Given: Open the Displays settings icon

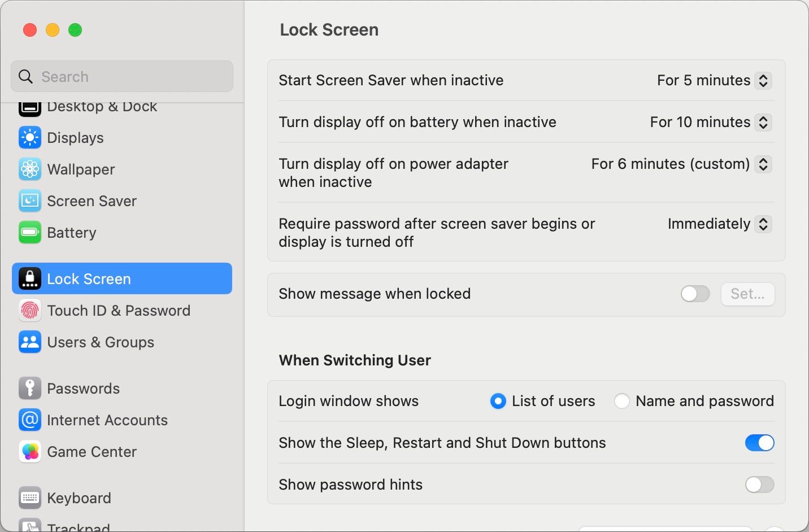Looking at the screenshot, I should point(29,137).
